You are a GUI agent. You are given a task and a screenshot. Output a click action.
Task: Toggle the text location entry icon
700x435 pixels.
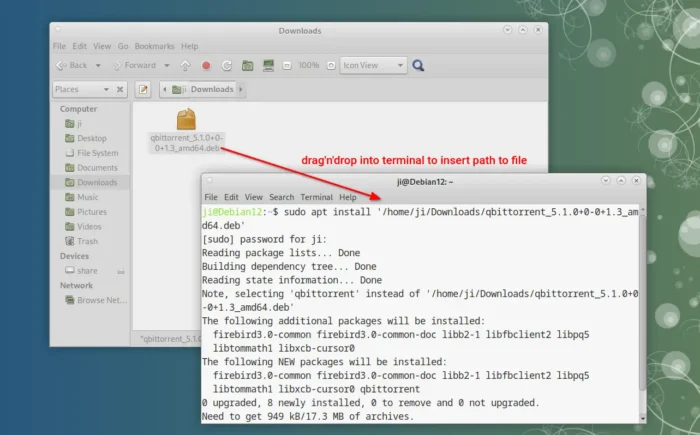pyautogui.click(x=143, y=89)
